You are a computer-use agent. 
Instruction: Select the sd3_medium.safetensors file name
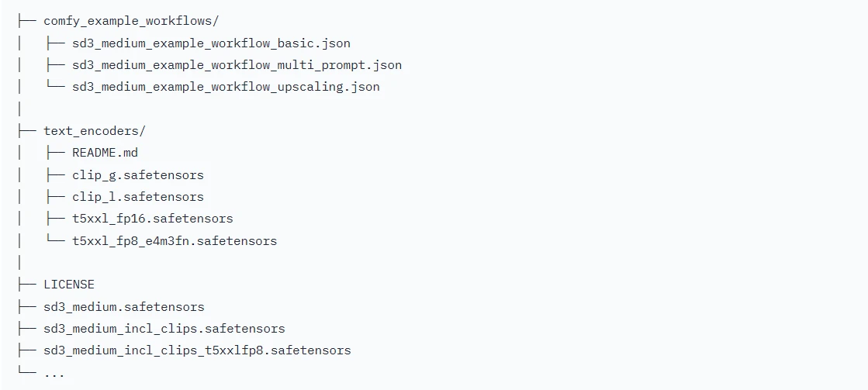(x=124, y=307)
